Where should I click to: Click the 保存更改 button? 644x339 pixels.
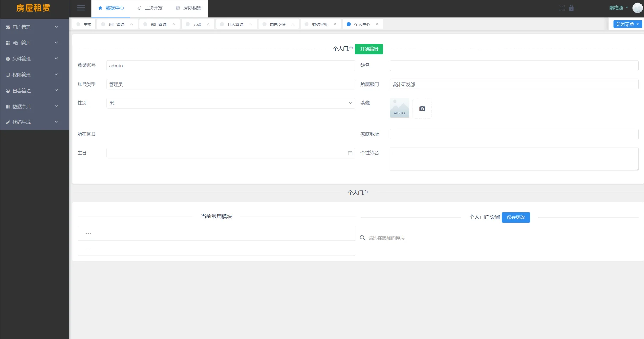click(x=516, y=217)
